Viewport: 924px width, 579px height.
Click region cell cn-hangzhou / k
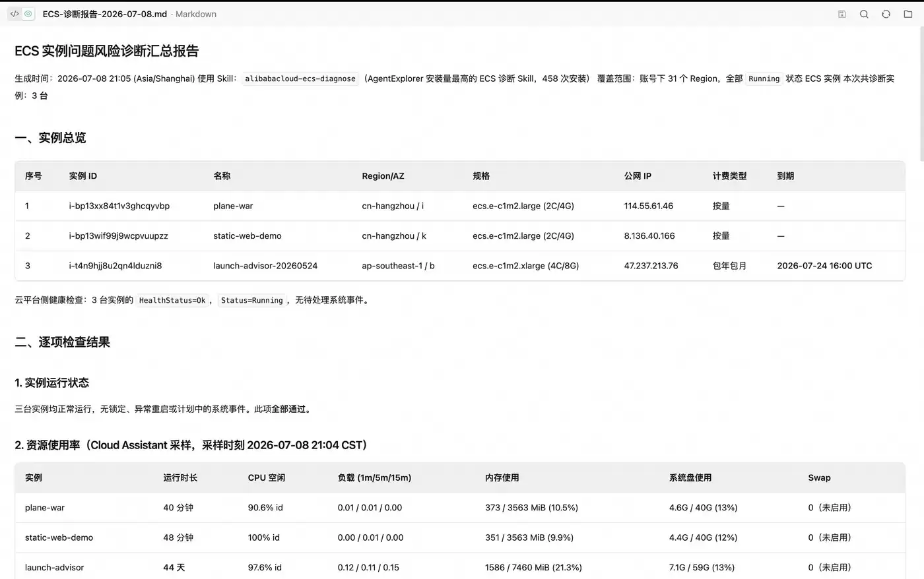pos(394,235)
